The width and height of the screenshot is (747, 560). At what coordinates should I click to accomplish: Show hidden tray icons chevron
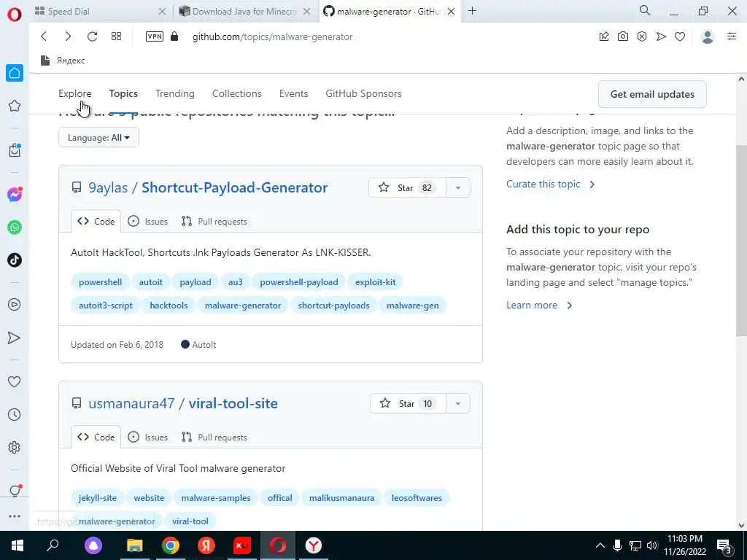600,545
